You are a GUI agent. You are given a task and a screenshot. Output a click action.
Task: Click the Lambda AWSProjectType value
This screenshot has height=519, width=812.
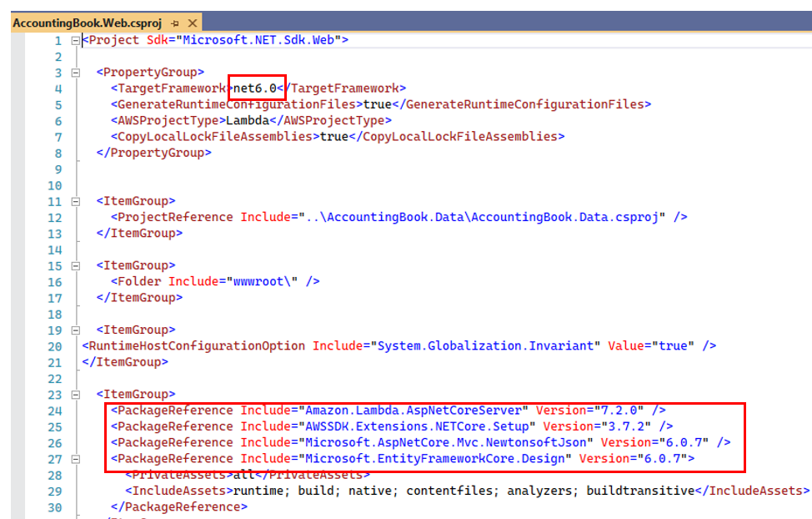248,120
